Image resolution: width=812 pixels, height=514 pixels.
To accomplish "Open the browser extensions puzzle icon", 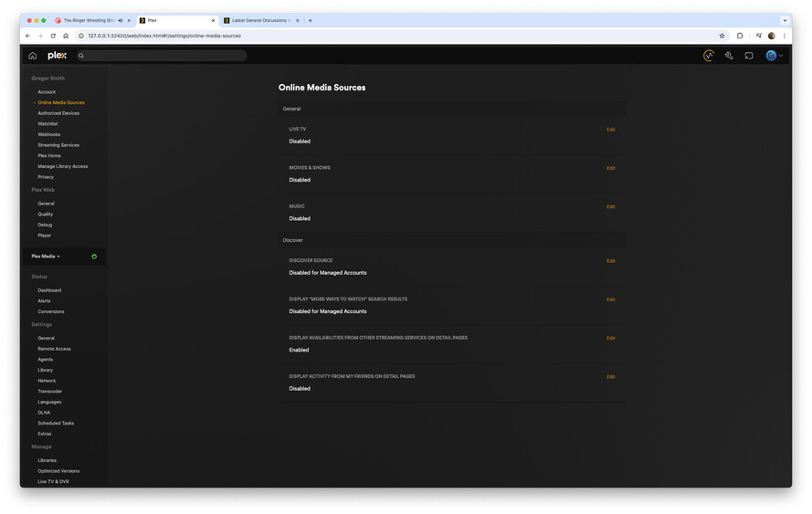I will [740, 36].
